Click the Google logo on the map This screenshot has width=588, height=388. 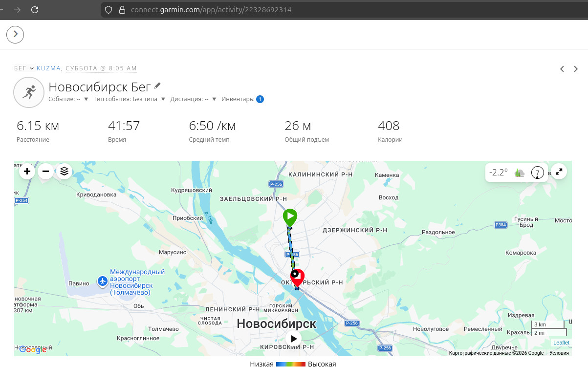33,349
